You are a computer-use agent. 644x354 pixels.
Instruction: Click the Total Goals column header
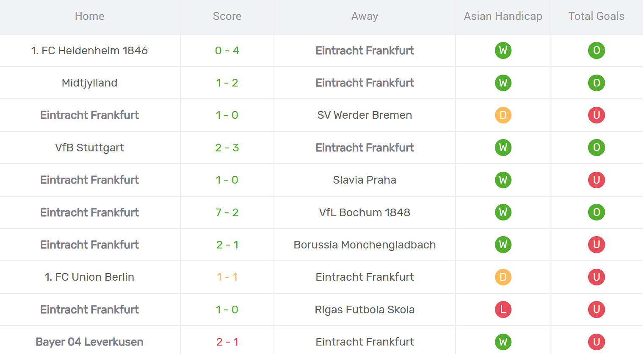pos(596,16)
